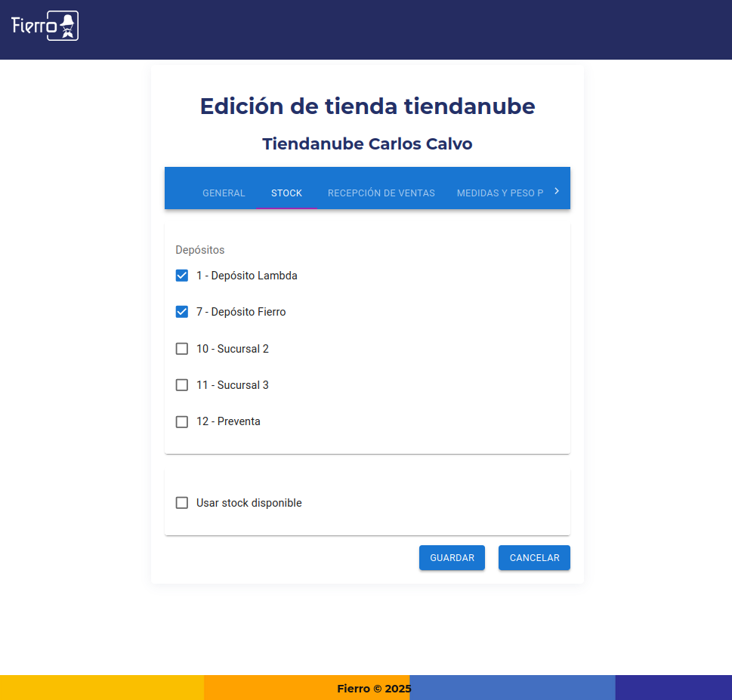Open the Medidas y peso tab
Screen dimensions: 732x700
pos(499,193)
